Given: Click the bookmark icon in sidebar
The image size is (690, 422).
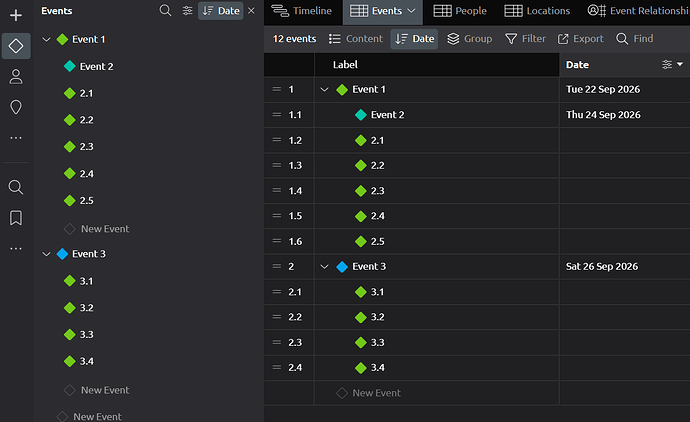Looking at the screenshot, I should tap(16, 218).
